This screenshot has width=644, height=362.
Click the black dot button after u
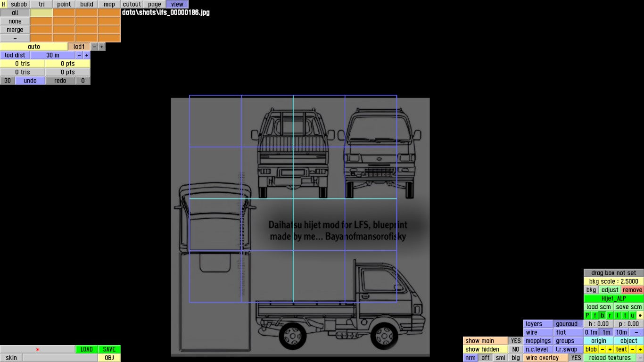640,315
